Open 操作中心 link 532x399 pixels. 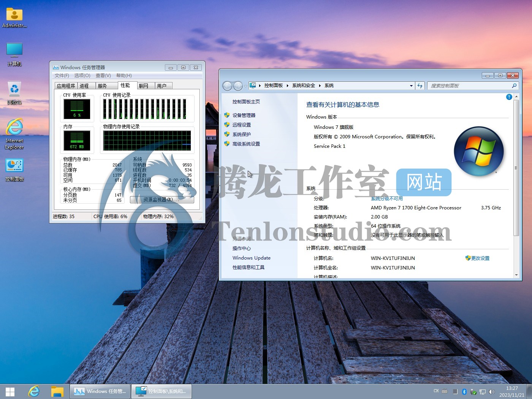(x=242, y=248)
